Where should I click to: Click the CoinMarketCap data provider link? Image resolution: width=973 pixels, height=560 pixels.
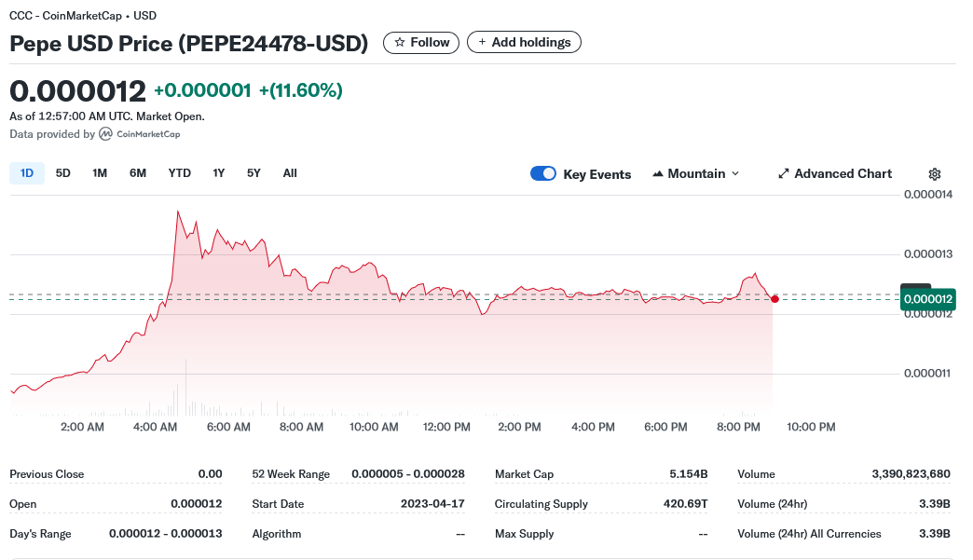140,134
